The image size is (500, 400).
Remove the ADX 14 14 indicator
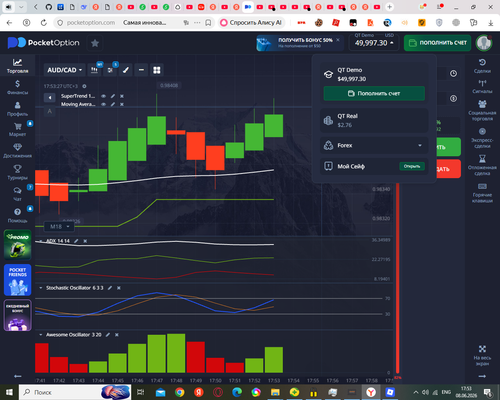click(x=85, y=241)
